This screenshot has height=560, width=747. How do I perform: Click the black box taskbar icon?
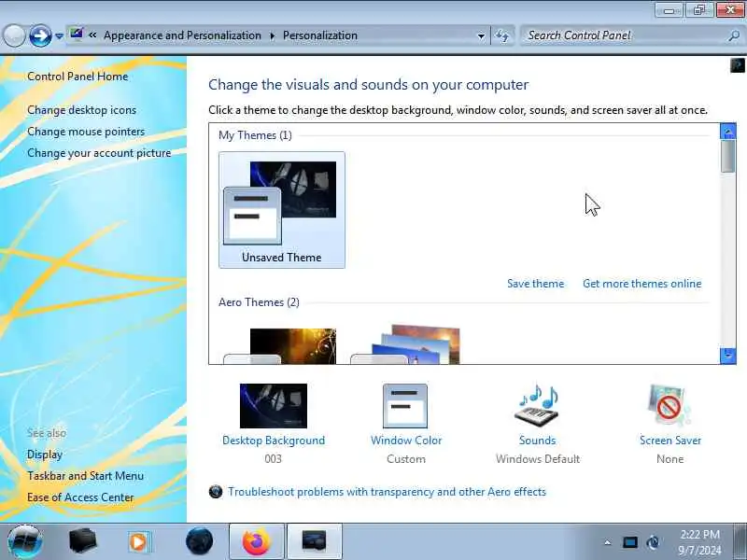pyautogui.click(x=82, y=541)
